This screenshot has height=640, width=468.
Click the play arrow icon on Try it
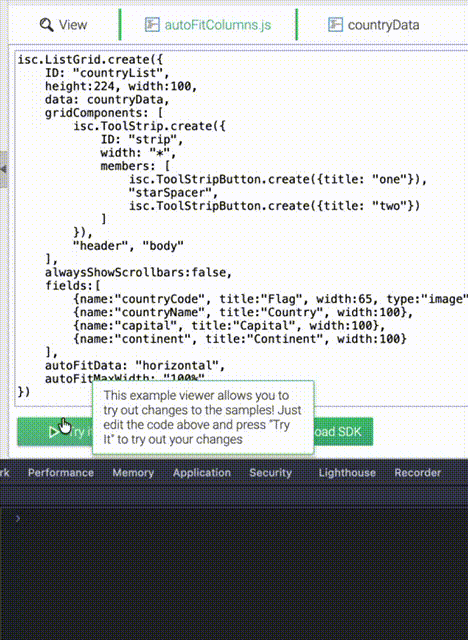click(x=53, y=432)
